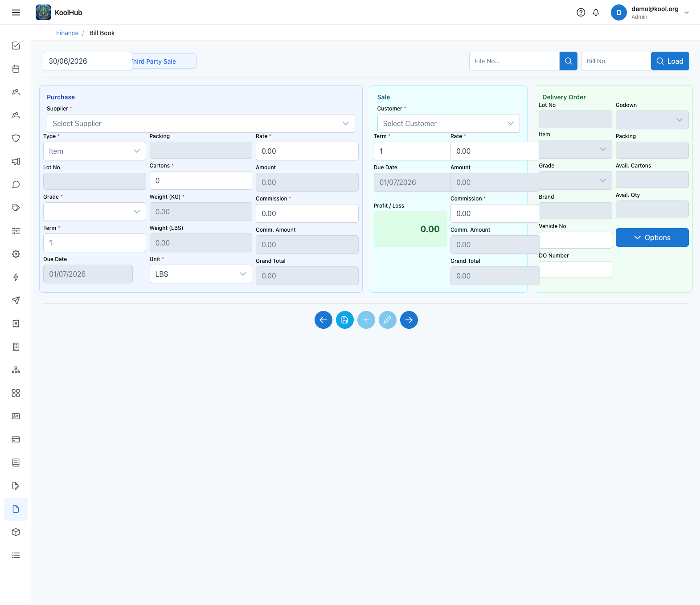The width and height of the screenshot is (700, 605).
Task: Open the sliders sidebar icon
Action: 16,231
